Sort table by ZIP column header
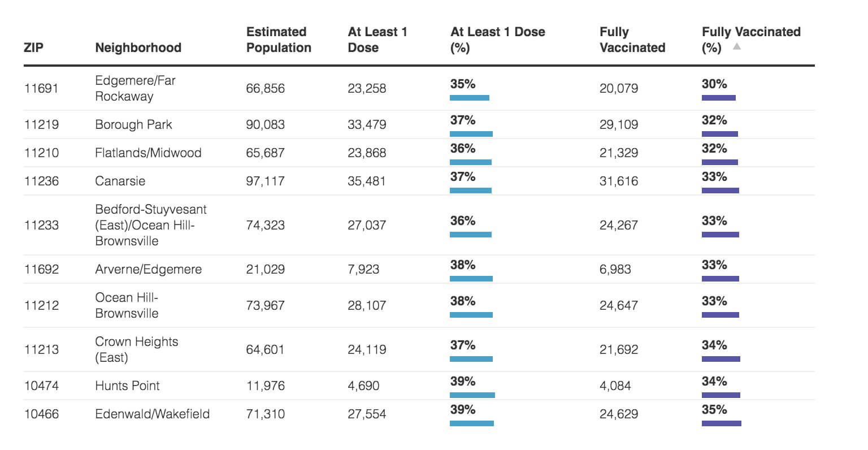 pos(33,47)
